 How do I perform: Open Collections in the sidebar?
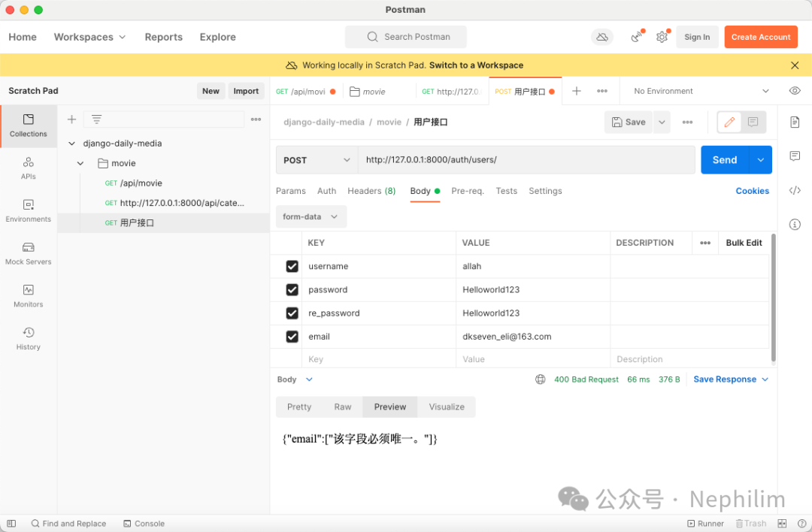coord(29,125)
